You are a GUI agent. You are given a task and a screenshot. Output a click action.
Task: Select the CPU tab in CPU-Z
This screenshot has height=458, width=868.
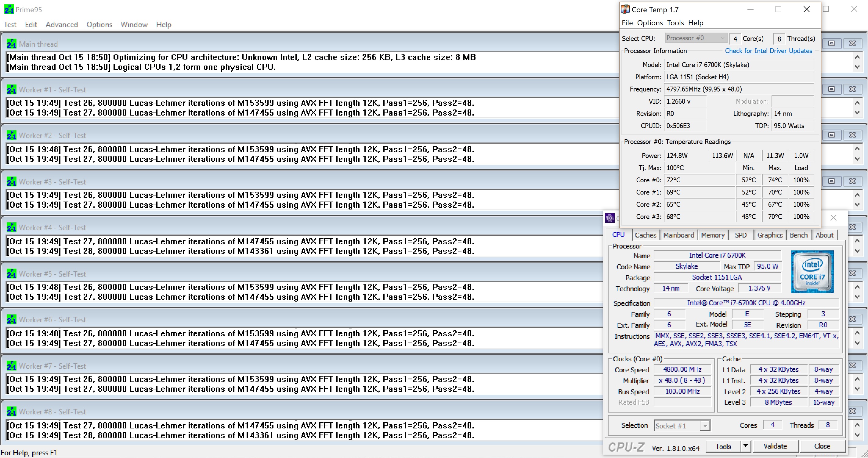coord(618,235)
